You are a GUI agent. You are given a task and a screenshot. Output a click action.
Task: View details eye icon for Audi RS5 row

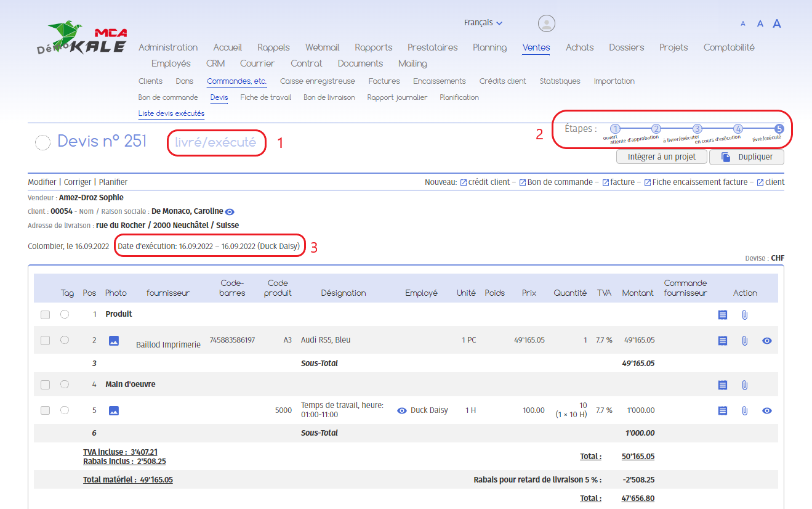tap(766, 341)
